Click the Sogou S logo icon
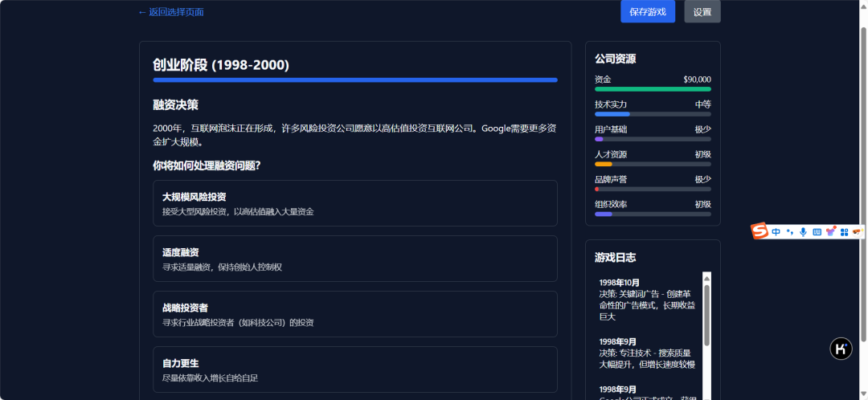The height and width of the screenshot is (400, 868). 760,231
